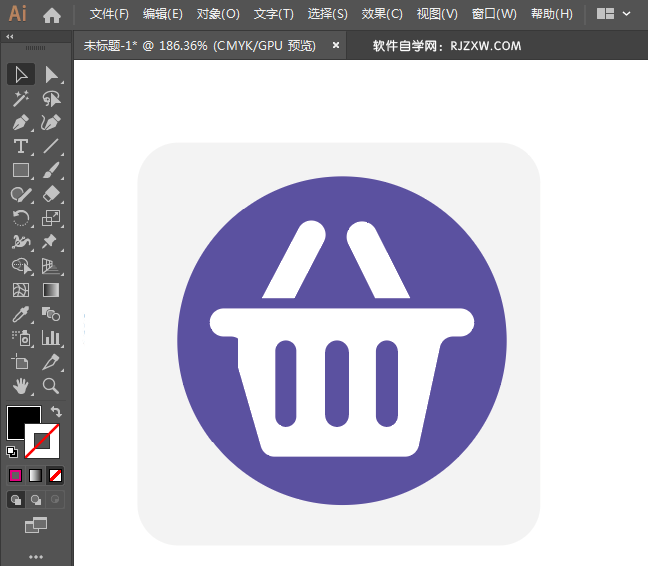Image resolution: width=648 pixels, height=566 pixels.
Task: Open the 效果(C) menu
Action: point(382,14)
